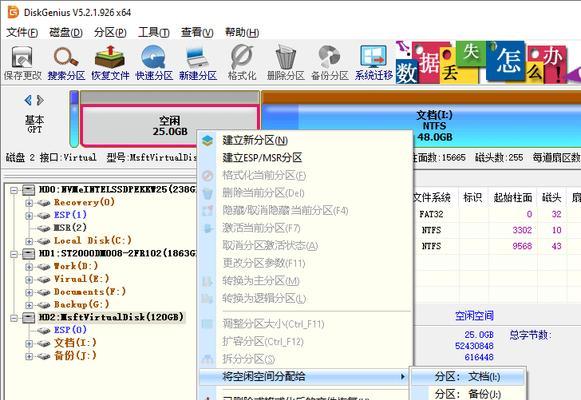Choose 建立新分区(N) from context menu
The height and width of the screenshot is (400, 581).
click(x=305, y=140)
